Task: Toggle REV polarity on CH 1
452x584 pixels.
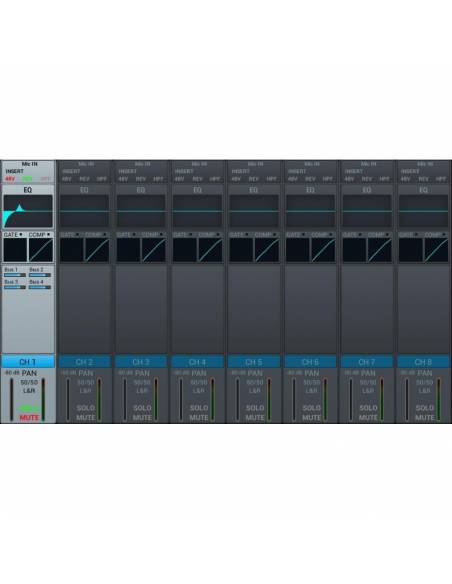Action: (28, 179)
